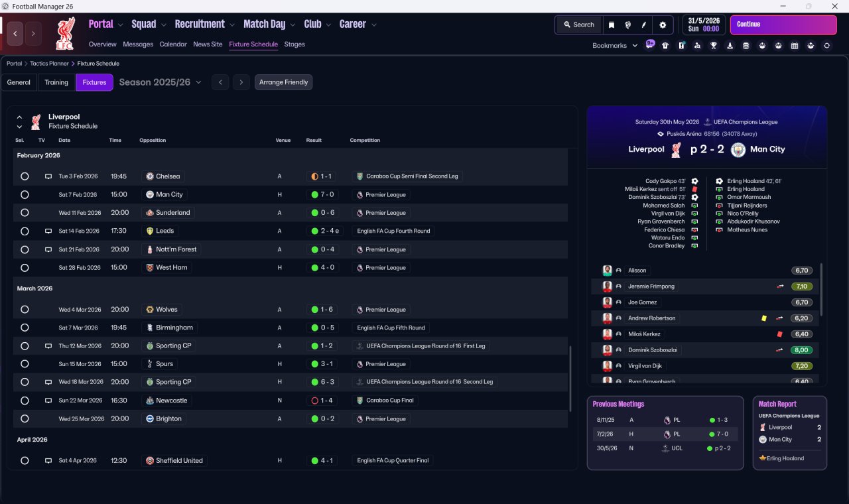Click the TV icon on the Chelsea row
Screen dimensions: 849x504
point(48,176)
